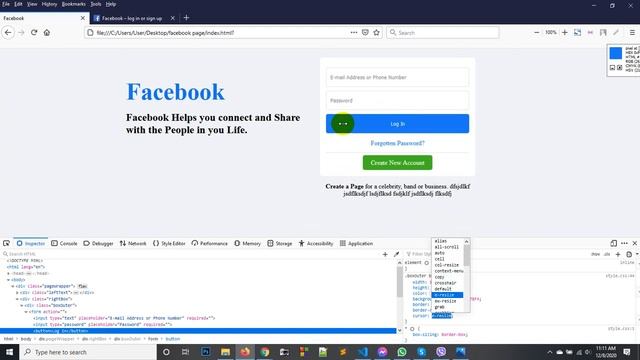
Task: Select 'default' in cursor autocomplete list
Action: click(x=443, y=289)
